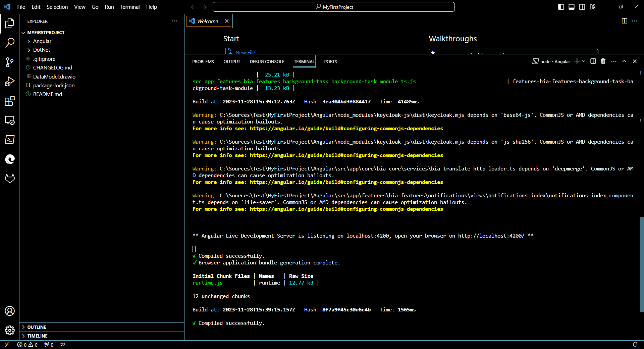Open terminal panel more actions ellipsis
The image size is (644, 349).
tap(614, 61)
